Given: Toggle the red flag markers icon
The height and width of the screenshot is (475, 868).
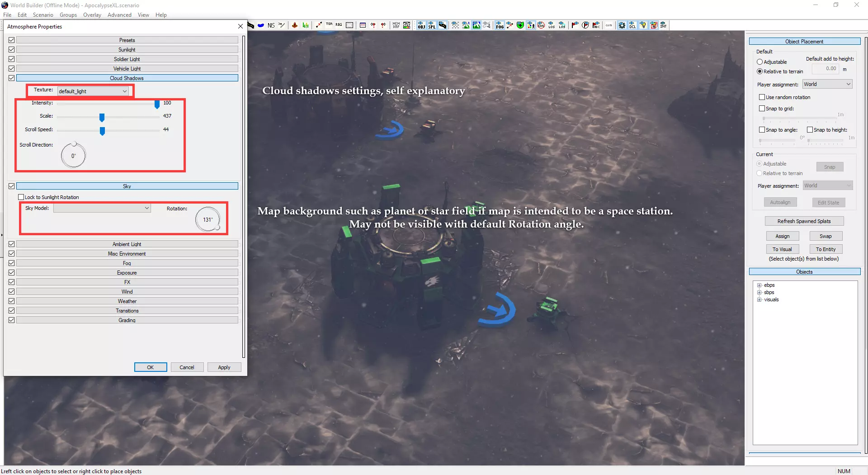Looking at the screenshot, I should (575, 25).
